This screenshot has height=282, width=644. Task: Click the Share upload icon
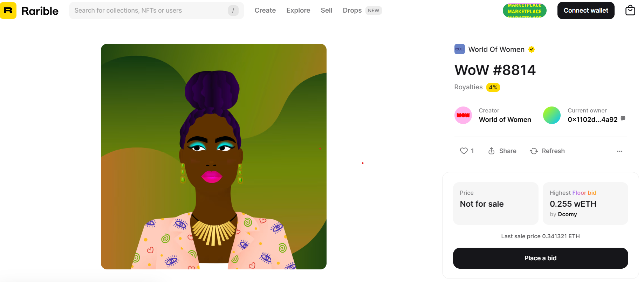tap(491, 151)
